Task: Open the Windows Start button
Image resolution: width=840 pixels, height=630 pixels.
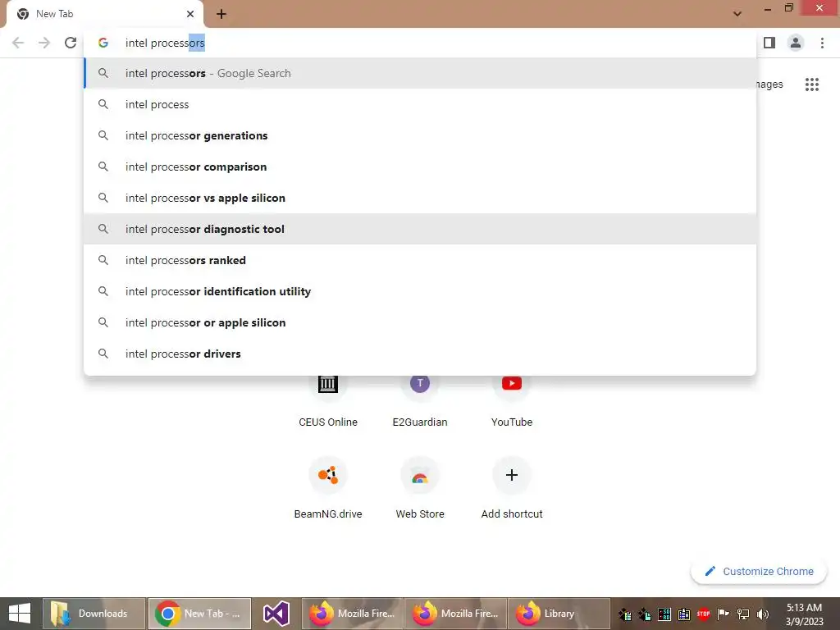Action: tap(20, 614)
